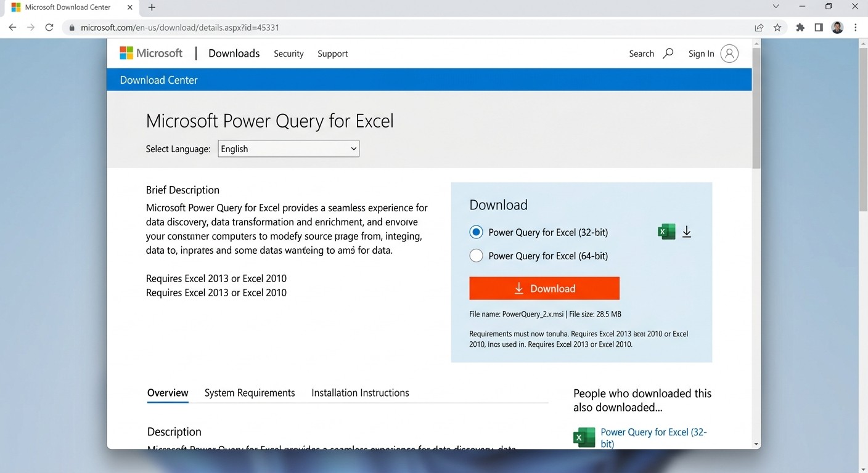Select Power Query for Excel (32-bit)
This screenshot has width=868, height=473.
tap(476, 232)
